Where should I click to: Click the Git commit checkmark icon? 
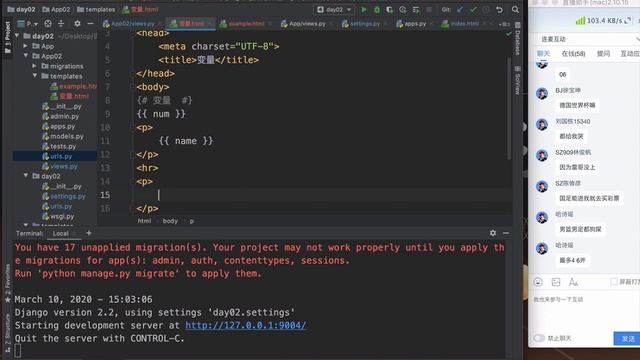click(473, 9)
